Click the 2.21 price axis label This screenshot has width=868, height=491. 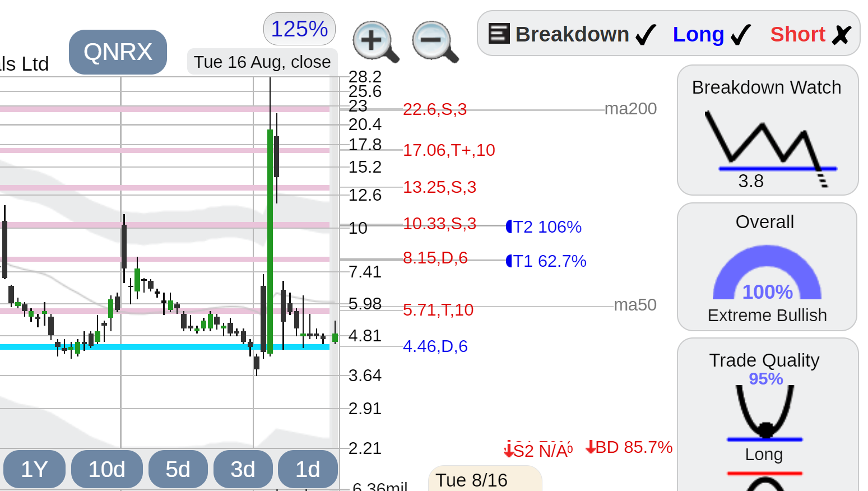[x=365, y=448]
